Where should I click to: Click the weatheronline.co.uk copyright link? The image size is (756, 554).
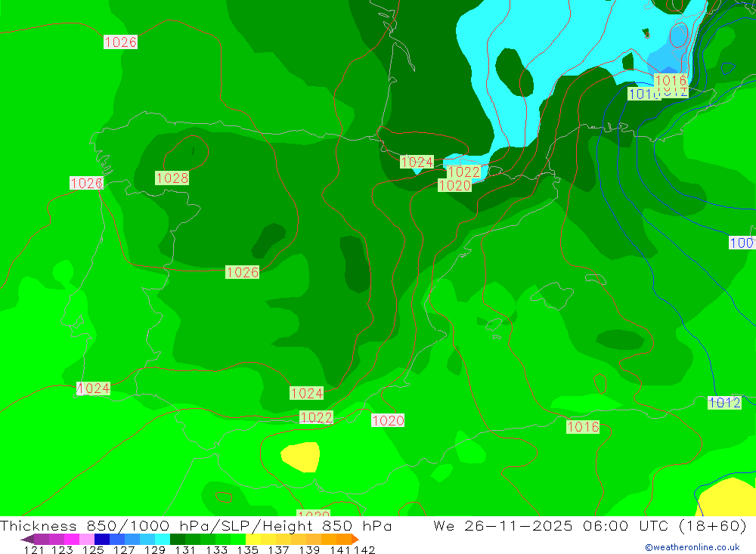pyautogui.click(x=692, y=547)
